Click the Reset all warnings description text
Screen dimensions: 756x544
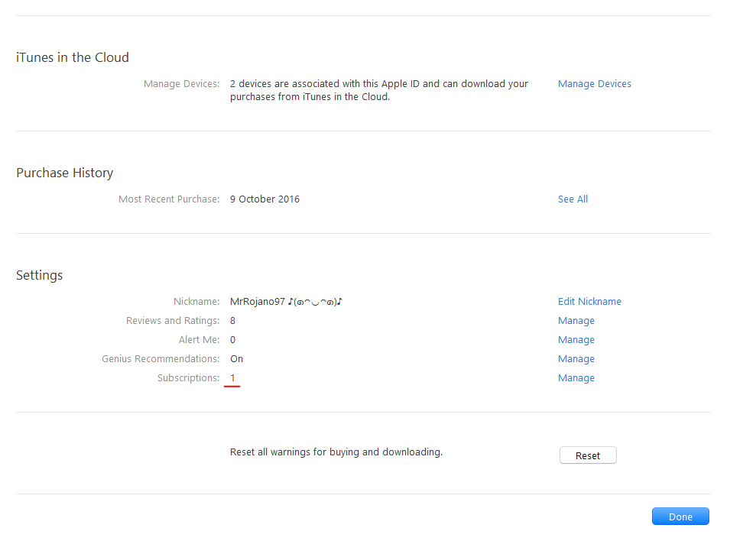[336, 452]
